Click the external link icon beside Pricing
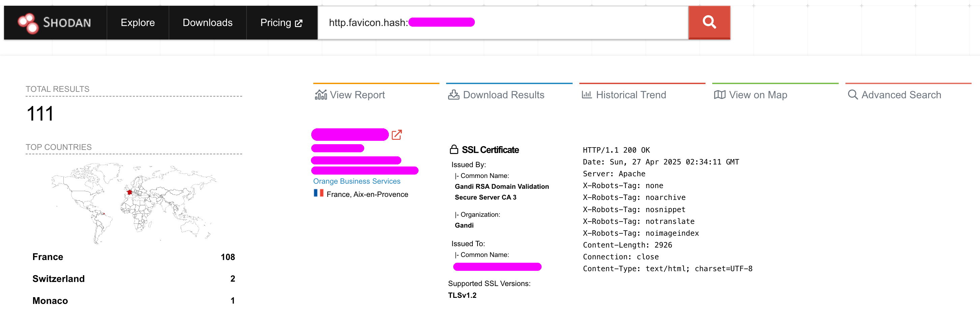The width and height of the screenshot is (980, 310). click(299, 23)
